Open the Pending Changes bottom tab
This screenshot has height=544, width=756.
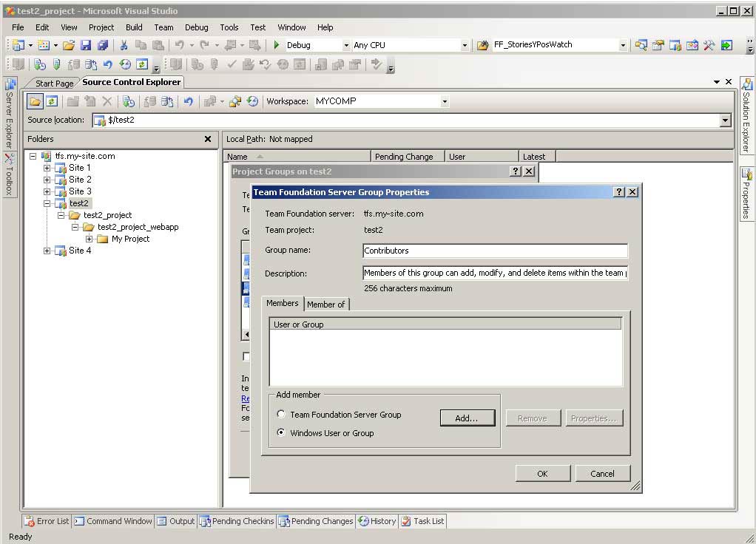tap(317, 521)
